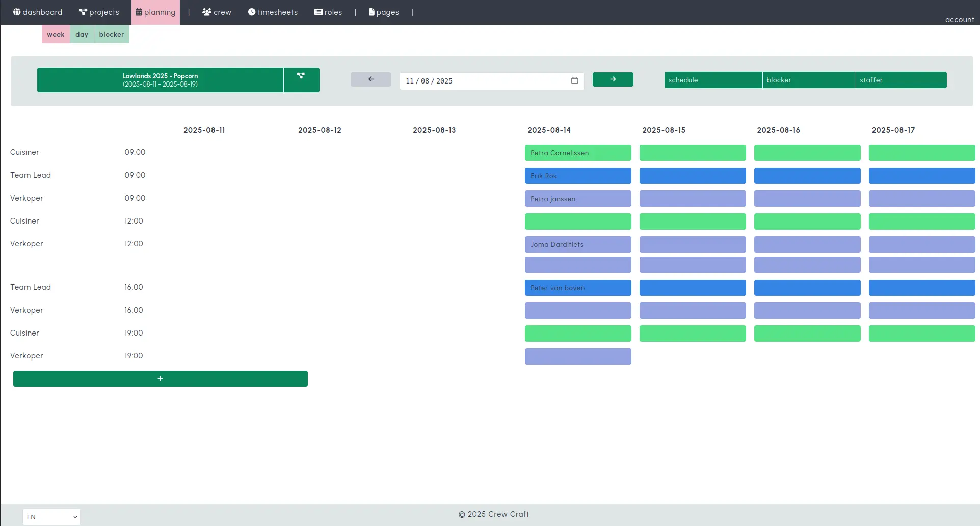Switch to day view
Image resolution: width=980 pixels, height=526 pixels.
click(82, 34)
